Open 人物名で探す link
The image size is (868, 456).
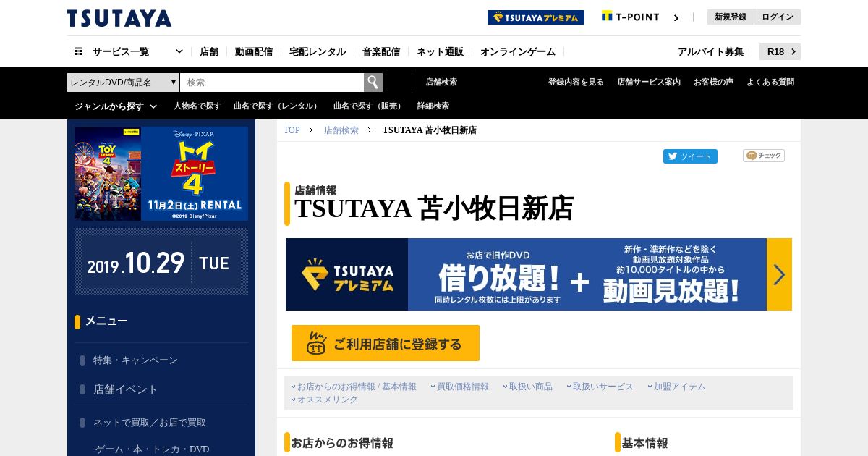tap(197, 106)
